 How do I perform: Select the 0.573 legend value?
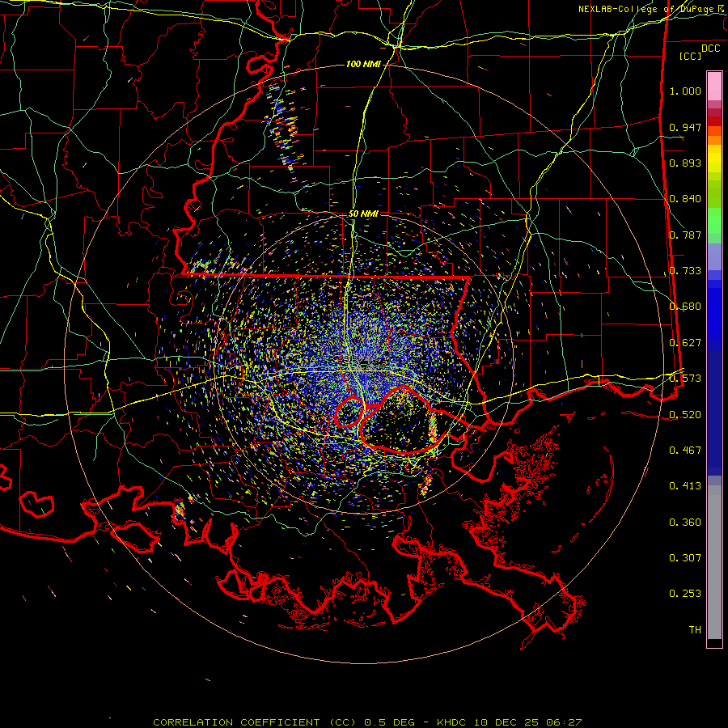point(685,379)
